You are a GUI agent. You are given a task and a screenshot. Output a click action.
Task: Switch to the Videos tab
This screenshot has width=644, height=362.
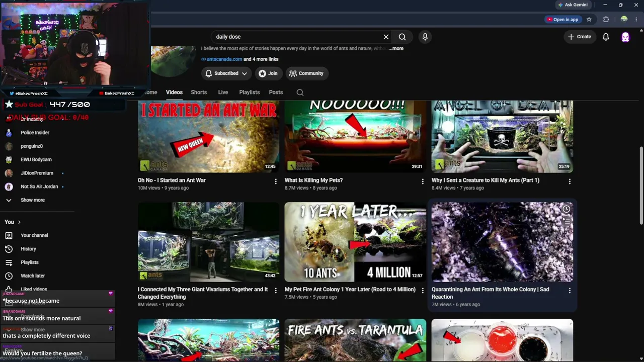174,93
